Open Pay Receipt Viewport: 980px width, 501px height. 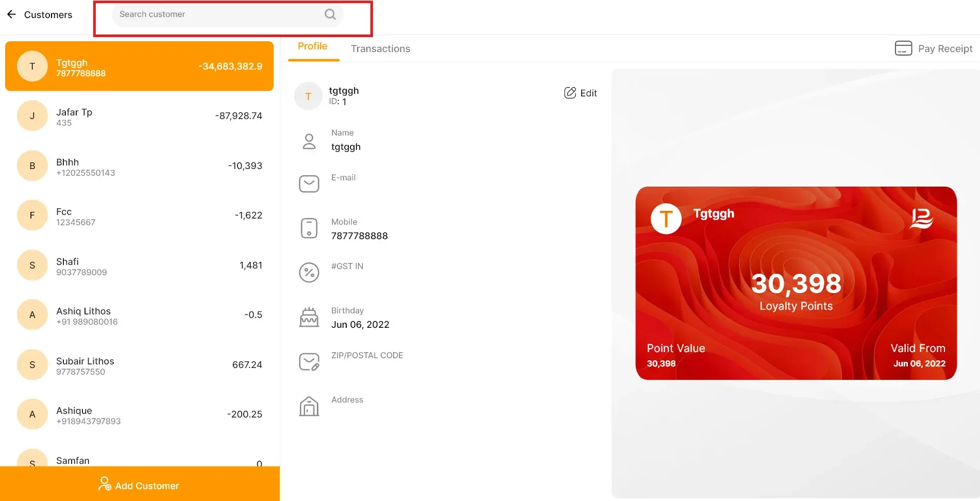pyautogui.click(x=934, y=48)
